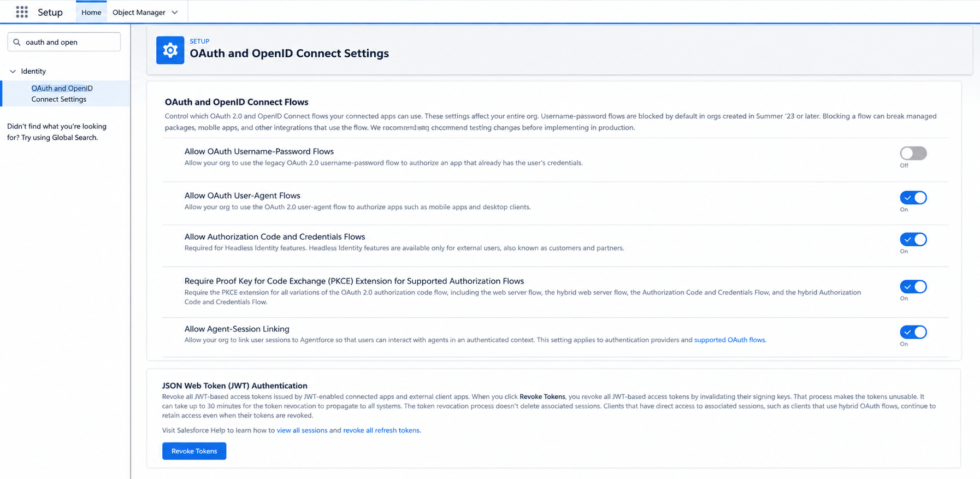This screenshot has height=479, width=980.
Task: Click the Allow Agent-Session Linking label
Action: [237, 329]
